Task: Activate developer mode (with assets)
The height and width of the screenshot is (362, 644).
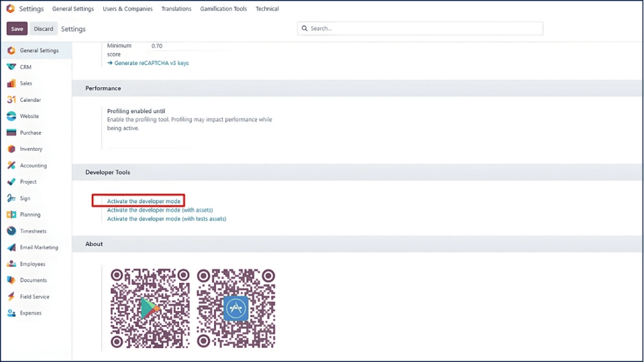Action: [x=160, y=210]
